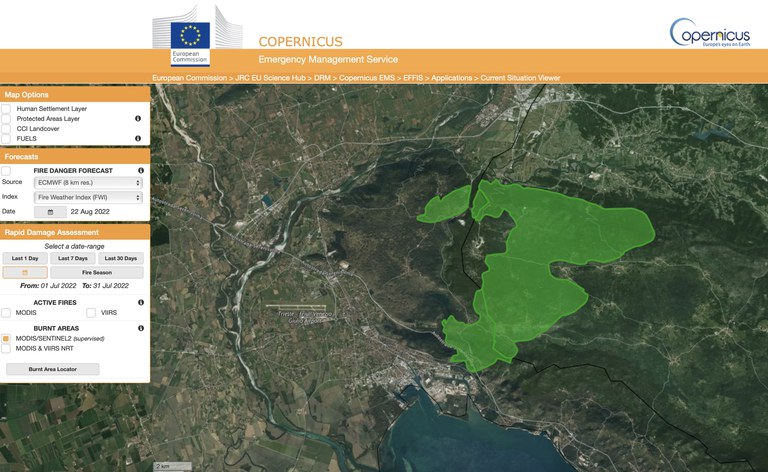Click the Burnt Area Locator button
Screen dimensions: 768x472
point(52,369)
